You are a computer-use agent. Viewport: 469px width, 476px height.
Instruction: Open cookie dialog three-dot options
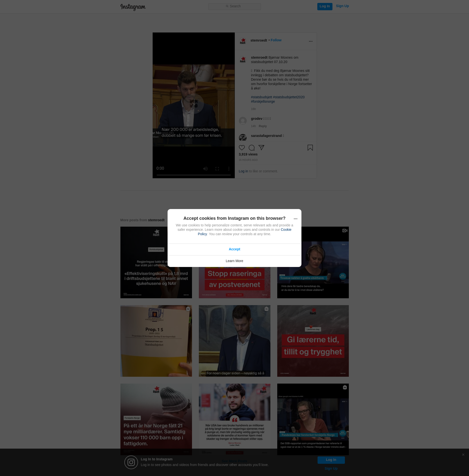click(x=295, y=219)
